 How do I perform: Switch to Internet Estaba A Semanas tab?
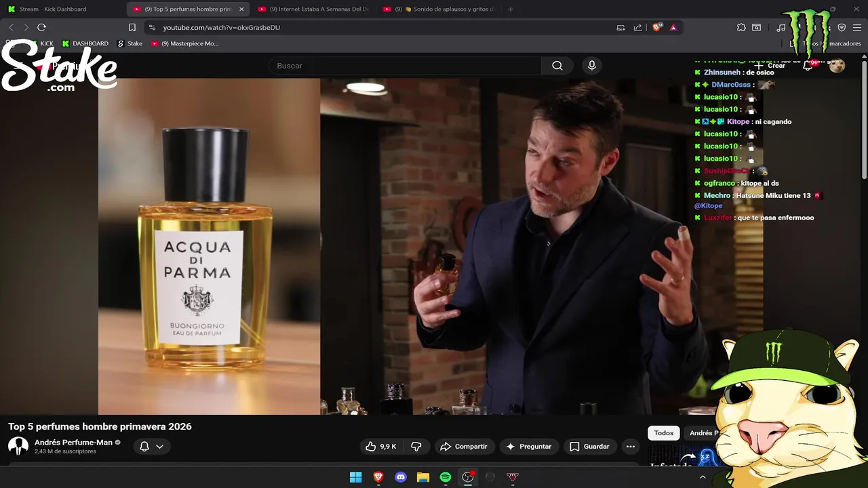(x=313, y=9)
